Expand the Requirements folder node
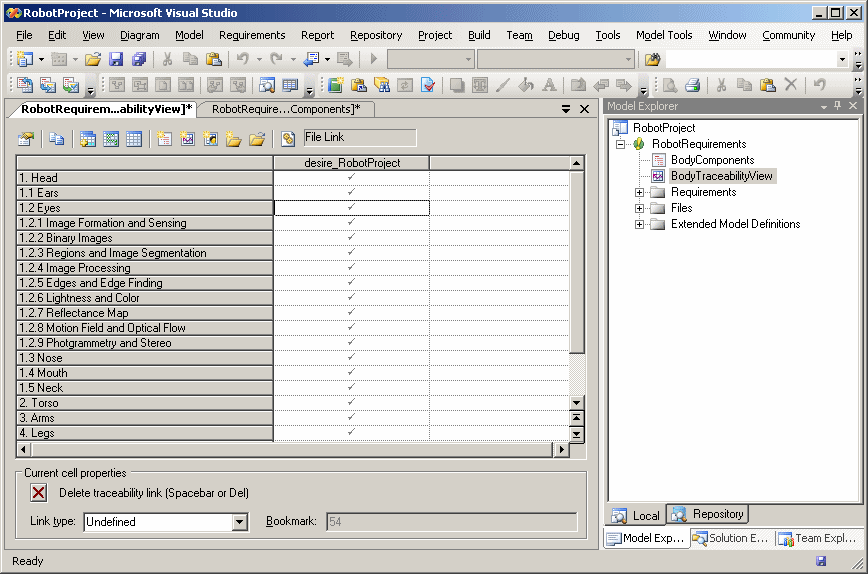Viewport: 868px width, 574px height. point(639,192)
